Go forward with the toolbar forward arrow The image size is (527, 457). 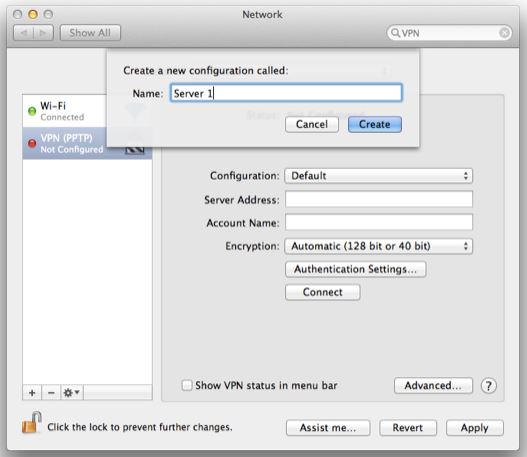(x=43, y=33)
